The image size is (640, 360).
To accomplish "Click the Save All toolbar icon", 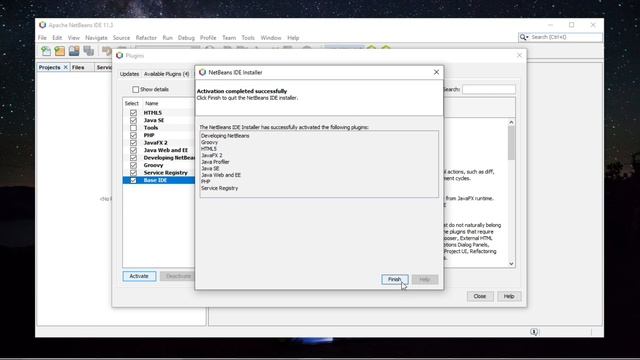I will point(89,51).
